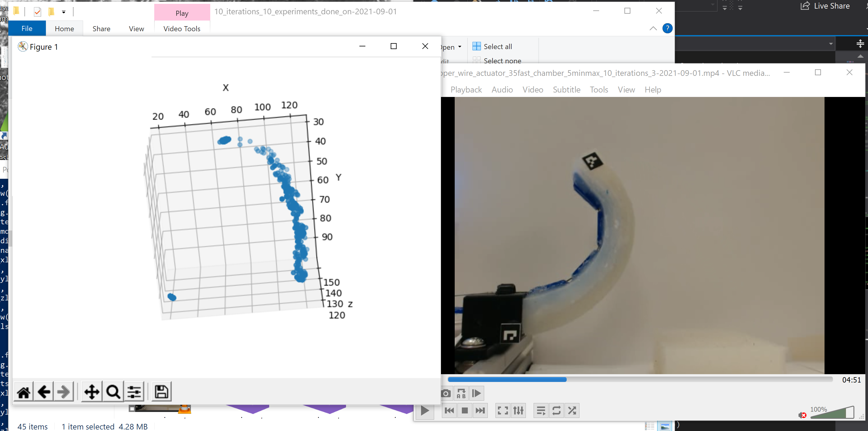Click Select all in Explorer ribbon
Screen dimensions: 868x431
click(x=492, y=46)
